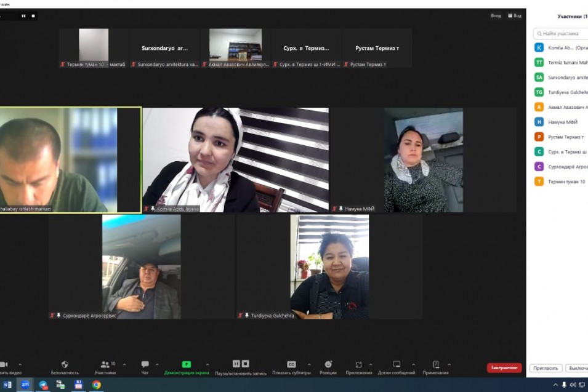The height and width of the screenshot is (392, 588).
Task: Click the K avatar of Komila Ab...
Action: [x=539, y=47]
